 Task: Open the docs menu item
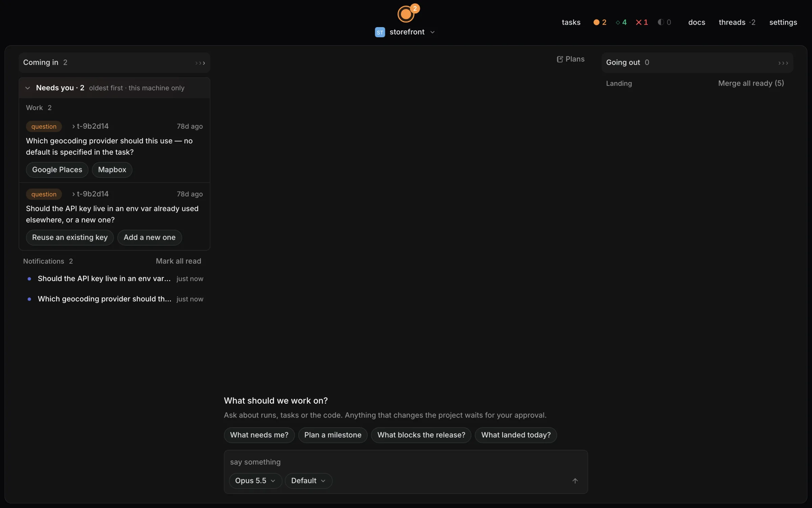(x=697, y=22)
